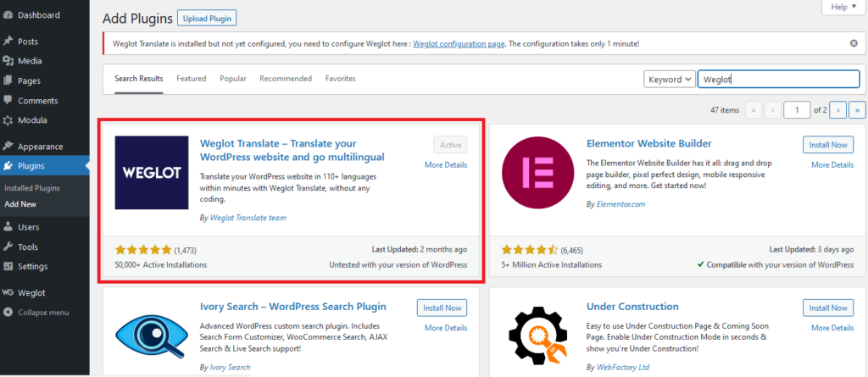Click the Users icon in sidebar
Image resolution: width=868 pixels, height=377 pixels.
8,227
